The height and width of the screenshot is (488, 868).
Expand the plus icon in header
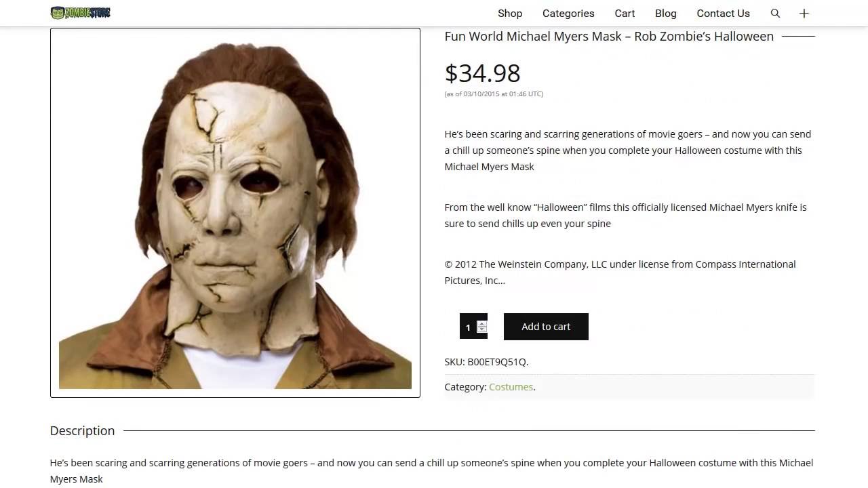tap(804, 13)
